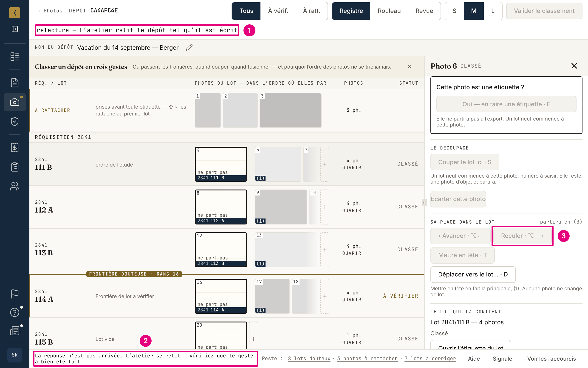
Task: Select the 'À ratt.' filter
Action: click(x=311, y=11)
